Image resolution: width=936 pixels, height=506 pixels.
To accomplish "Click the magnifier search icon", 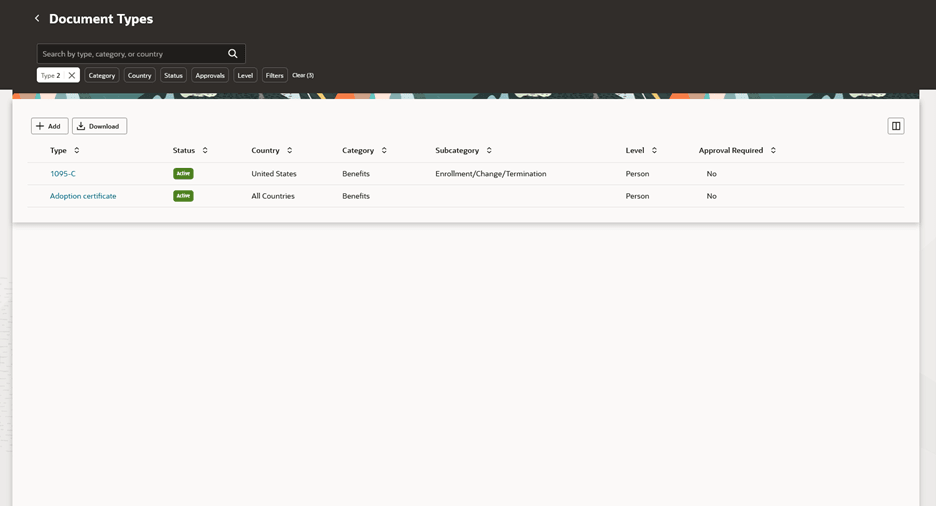I will pos(233,54).
